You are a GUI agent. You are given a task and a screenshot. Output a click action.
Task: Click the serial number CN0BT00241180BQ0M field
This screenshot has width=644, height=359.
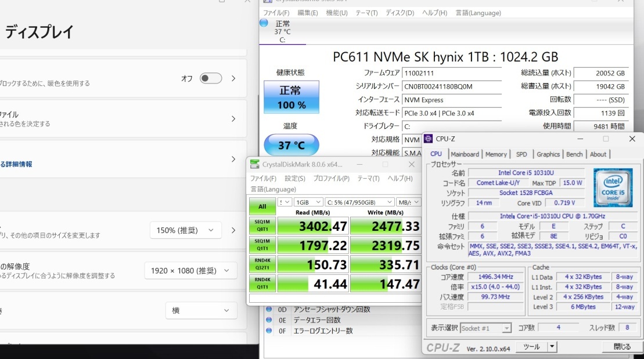[x=452, y=86]
